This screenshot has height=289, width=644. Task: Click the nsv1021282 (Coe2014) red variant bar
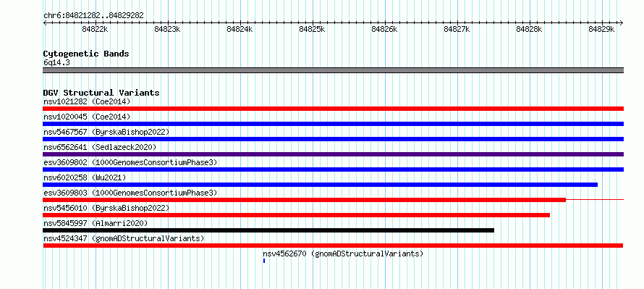point(333,109)
